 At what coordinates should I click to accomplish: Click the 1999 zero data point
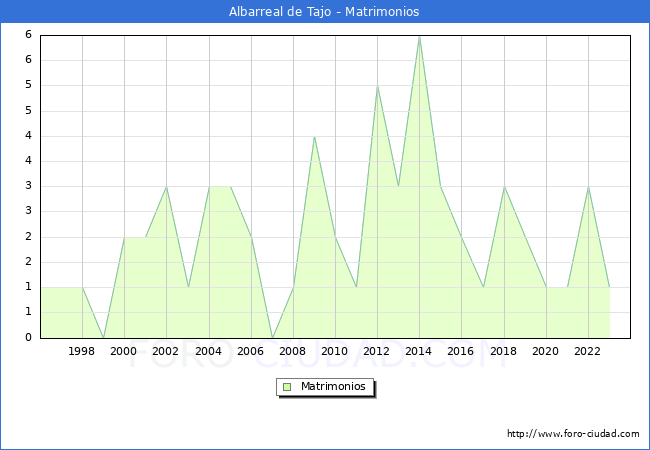(103, 338)
